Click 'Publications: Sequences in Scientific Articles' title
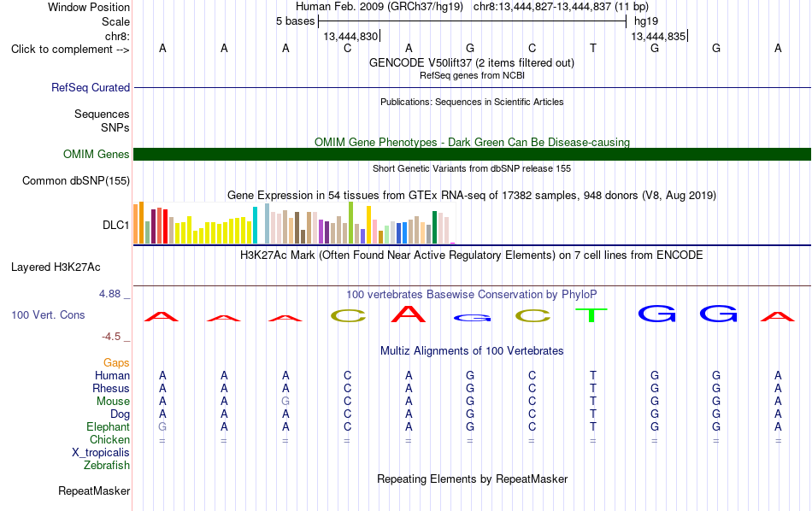This screenshot has width=812, height=511. tap(472, 102)
